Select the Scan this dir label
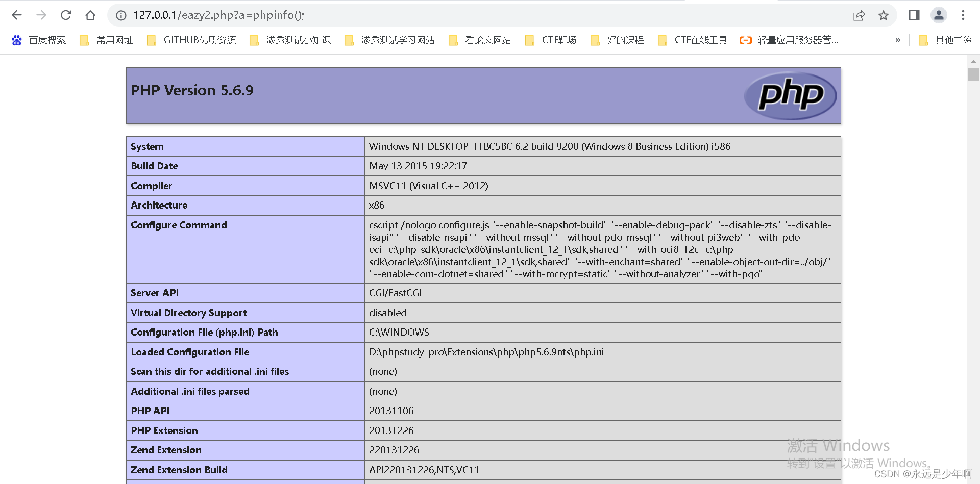980x484 pixels. [x=210, y=372]
